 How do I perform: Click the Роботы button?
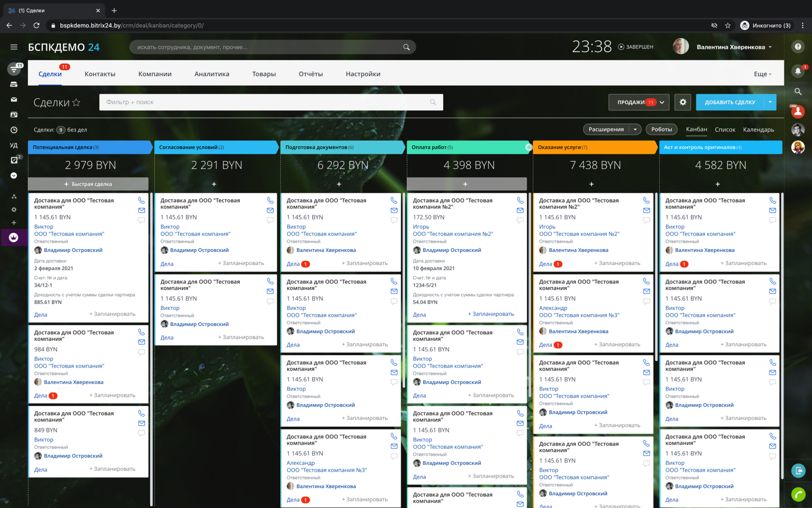tap(662, 129)
